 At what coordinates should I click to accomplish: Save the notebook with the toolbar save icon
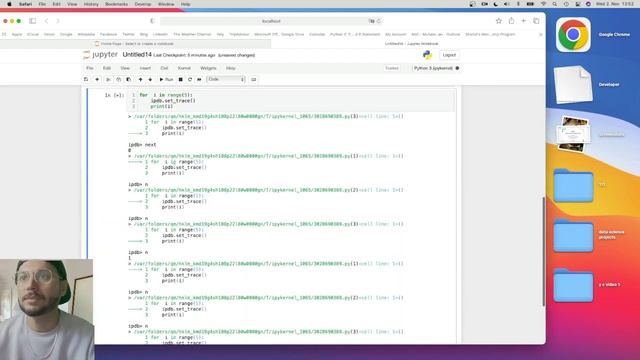point(86,80)
